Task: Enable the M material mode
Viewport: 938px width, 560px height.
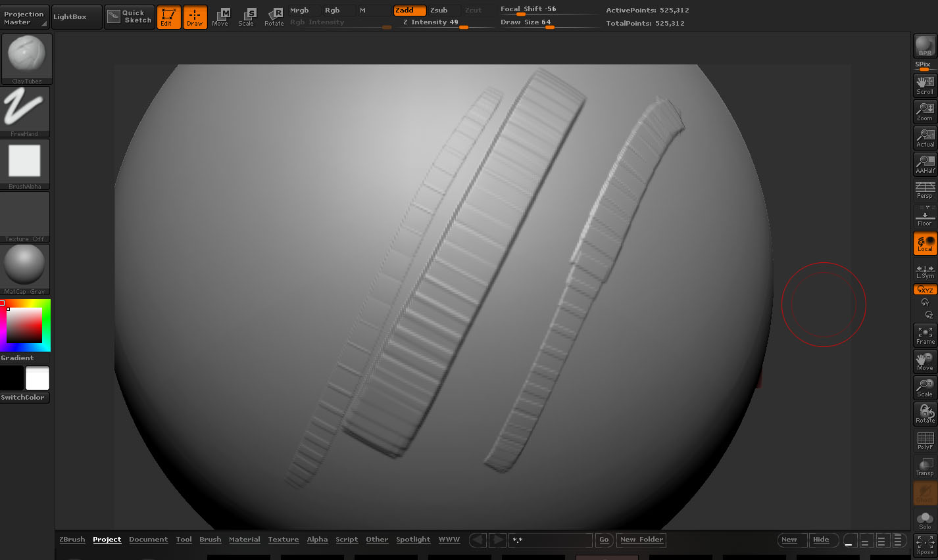Action: [374, 11]
